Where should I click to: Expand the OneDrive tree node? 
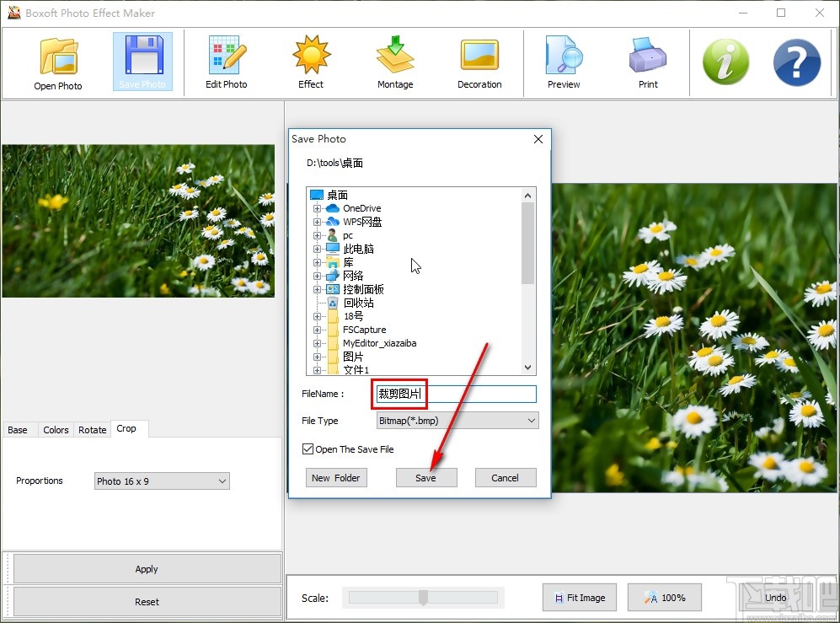tap(317, 208)
